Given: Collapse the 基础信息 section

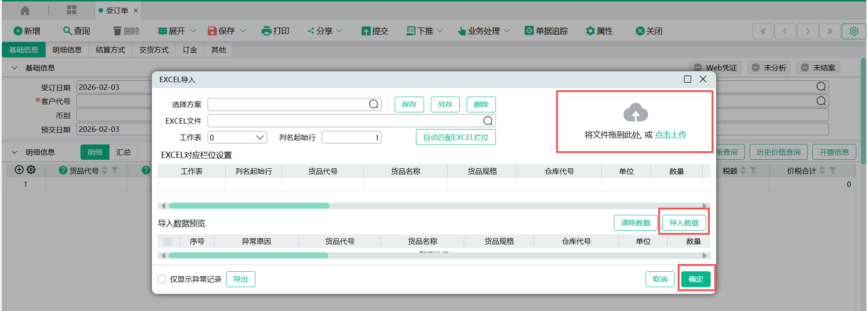Looking at the screenshot, I should click(14, 68).
